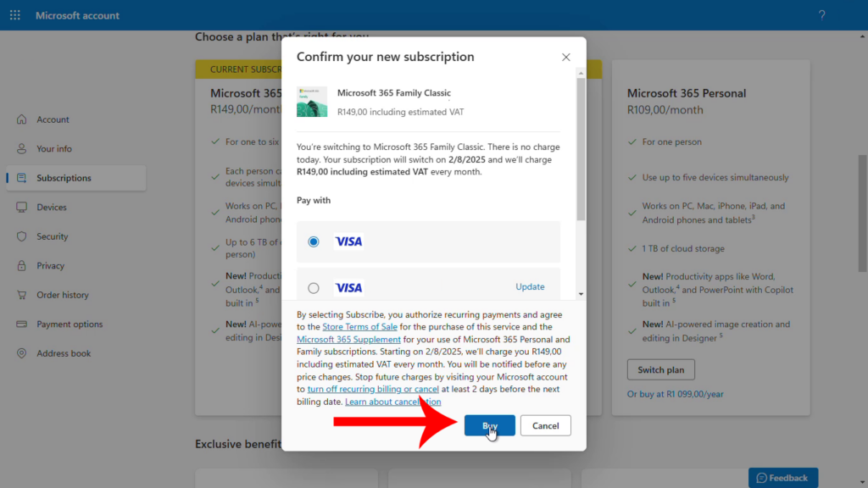Click Switch plan under Microsoft 365 Personal
This screenshot has width=868, height=488.
click(x=660, y=369)
